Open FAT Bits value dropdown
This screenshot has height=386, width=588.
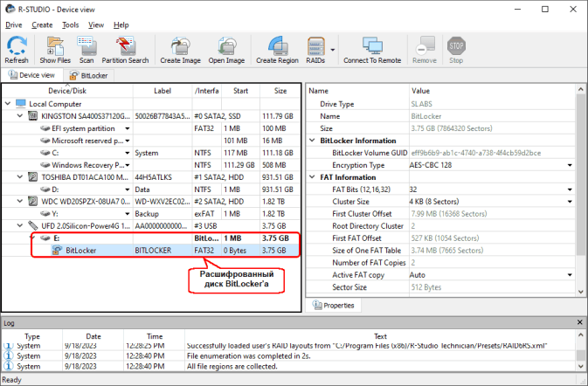click(570, 190)
